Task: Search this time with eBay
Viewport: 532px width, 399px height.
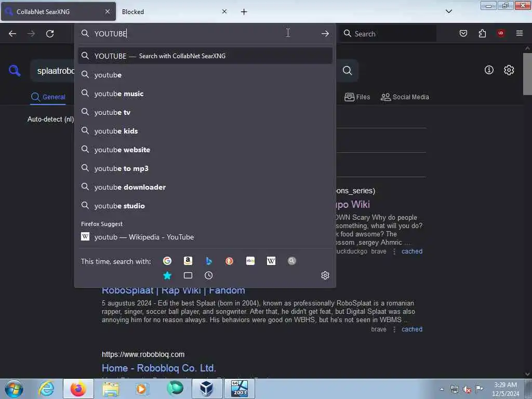Action: 250,261
